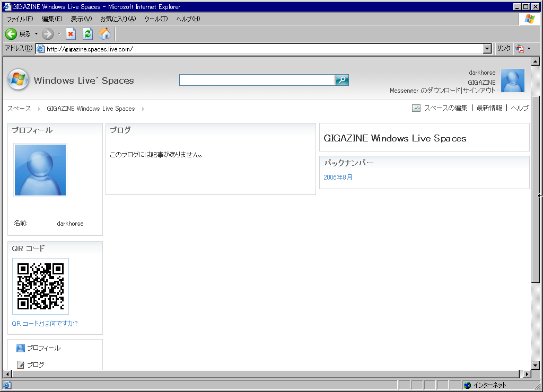This screenshot has width=543, height=392.
Task: Click the PDF converter toolbar icon
Action: (520, 48)
